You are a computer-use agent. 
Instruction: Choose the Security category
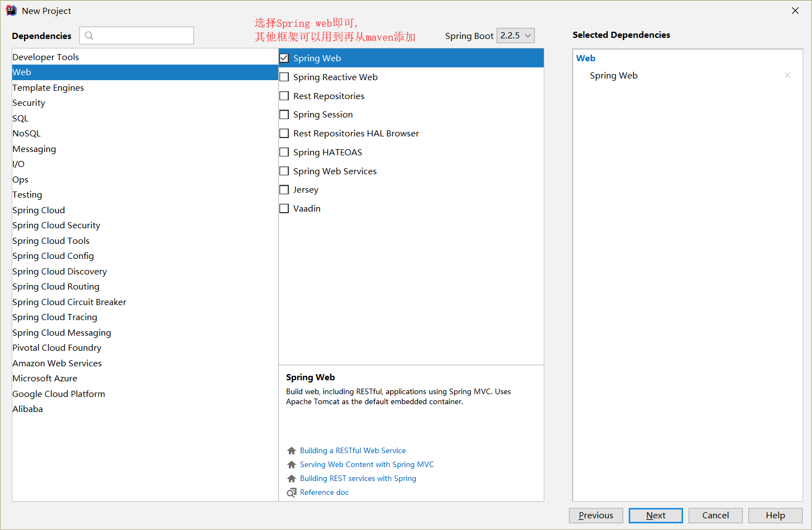point(145,103)
